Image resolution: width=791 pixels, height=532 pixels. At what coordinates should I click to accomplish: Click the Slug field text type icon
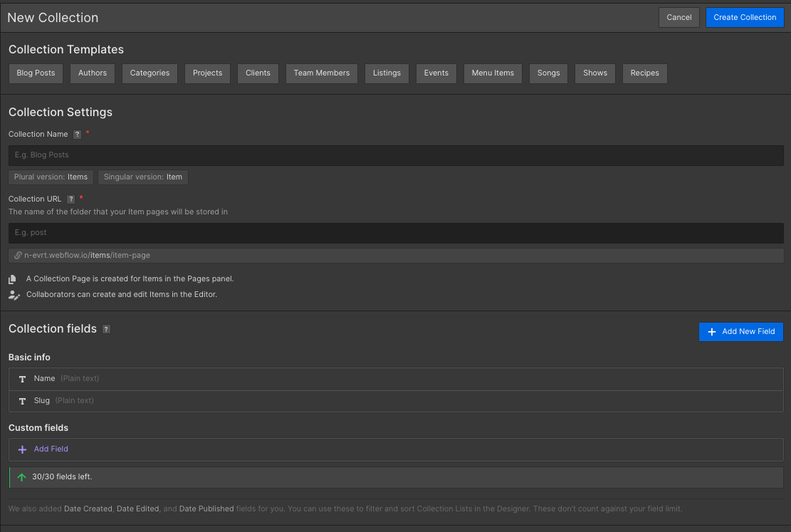coord(22,401)
